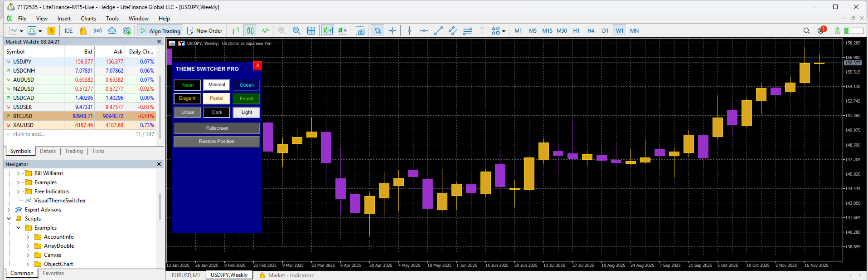Screen dimensions: 868x280
Task: Open the Signals broadcast icon
Action: [97, 31]
